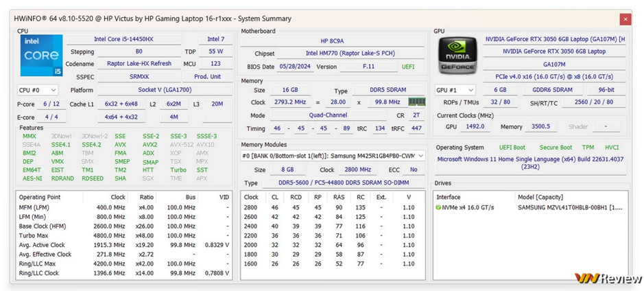644x291 pixels.
Task: Click the PCIe v4.0 x16 interface field
Action: coord(554,77)
